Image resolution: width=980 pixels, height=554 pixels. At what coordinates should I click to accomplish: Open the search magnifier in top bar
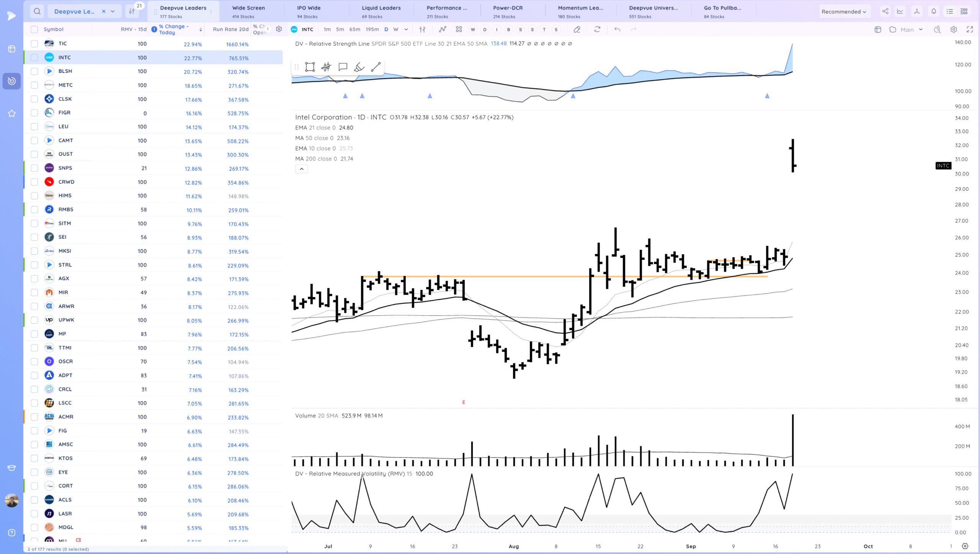click(37, 11)
